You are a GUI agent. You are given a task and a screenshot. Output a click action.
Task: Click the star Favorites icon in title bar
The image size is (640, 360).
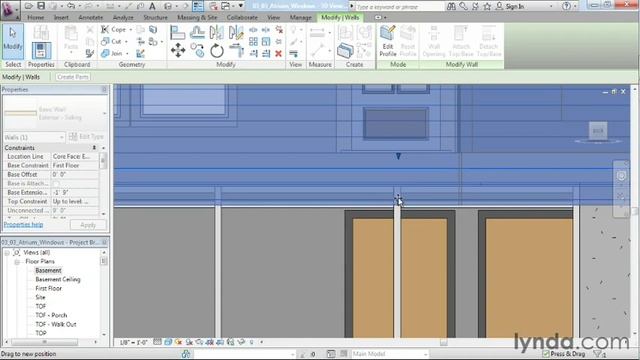[x=487, y=6]
